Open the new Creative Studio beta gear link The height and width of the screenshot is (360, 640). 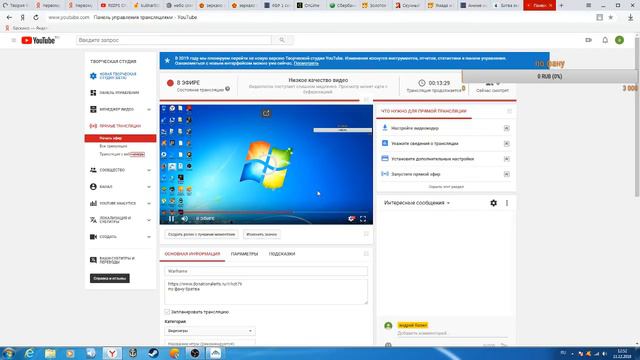[x=113, y=76]
